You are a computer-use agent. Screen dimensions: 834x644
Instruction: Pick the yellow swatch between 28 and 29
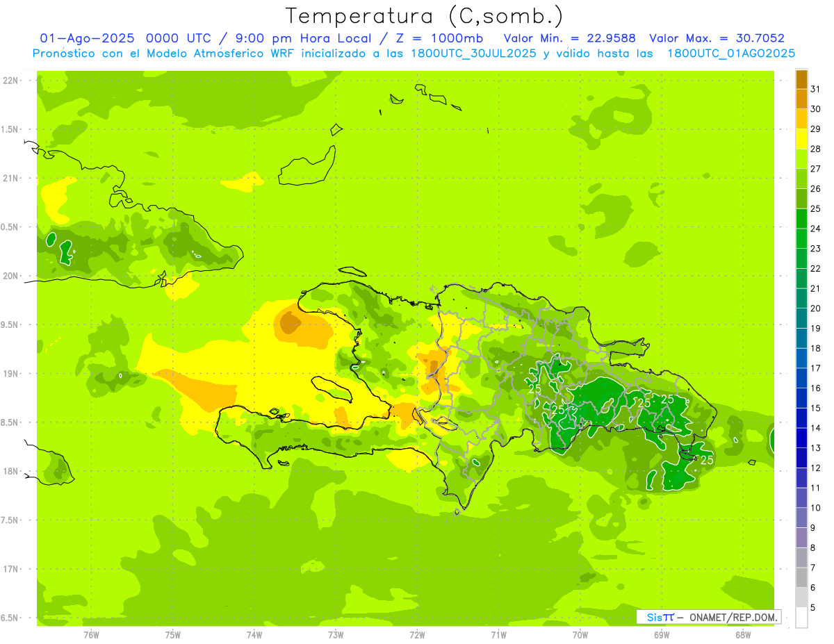coord(801,139)
